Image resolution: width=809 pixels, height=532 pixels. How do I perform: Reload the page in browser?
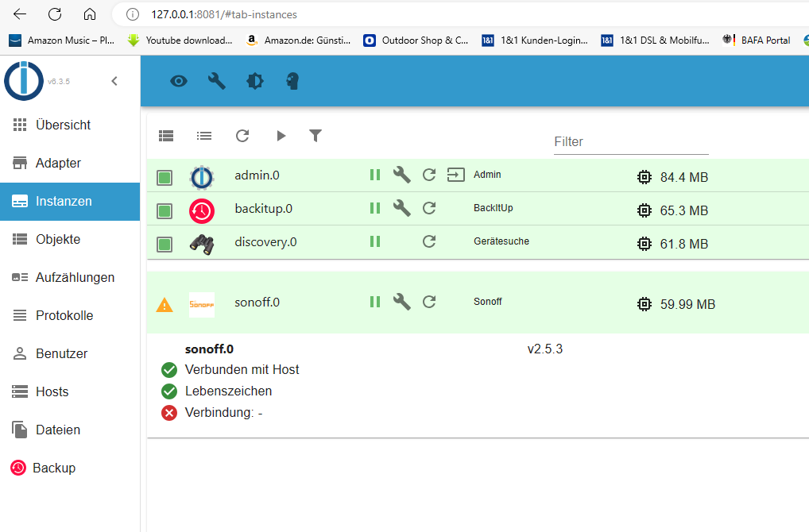pos(55,14)
